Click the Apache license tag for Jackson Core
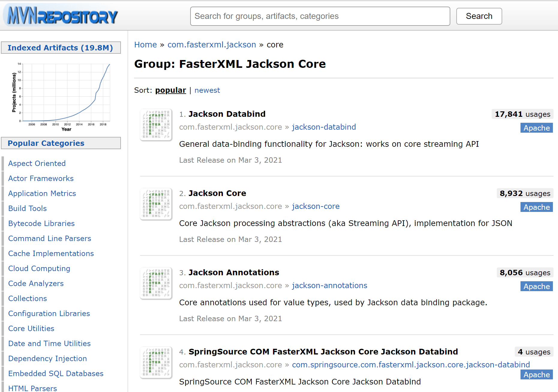This screenshot has height=392, width=558. [x=536, y=207]
